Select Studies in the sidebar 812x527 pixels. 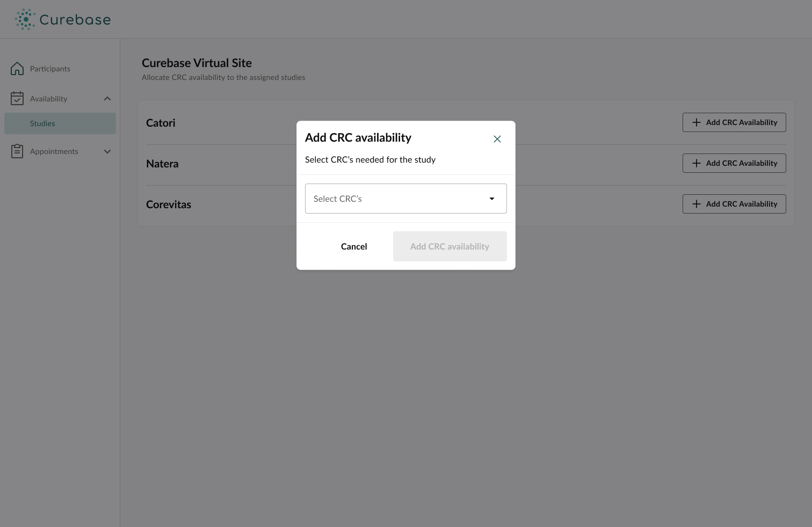point(60,123)
